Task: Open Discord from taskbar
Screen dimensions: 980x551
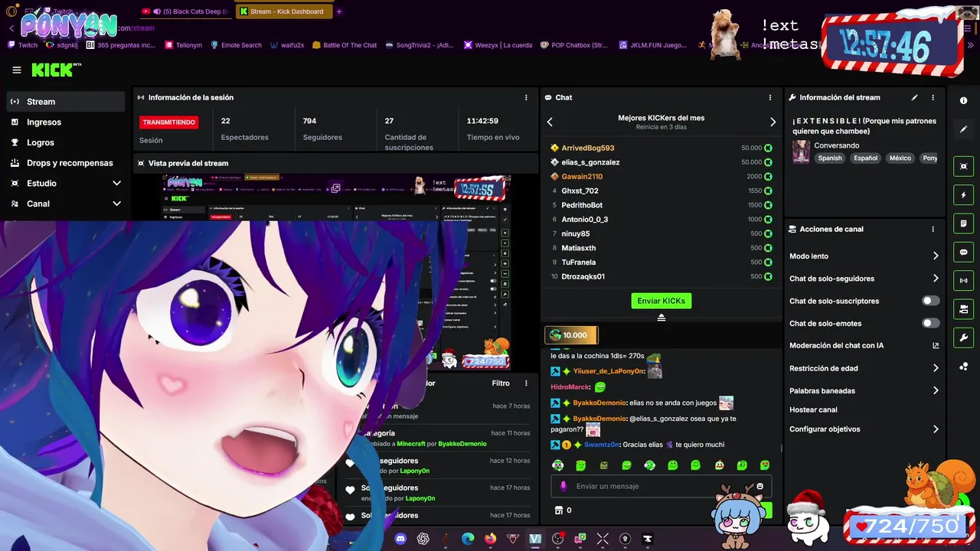Action: (400, 539)
